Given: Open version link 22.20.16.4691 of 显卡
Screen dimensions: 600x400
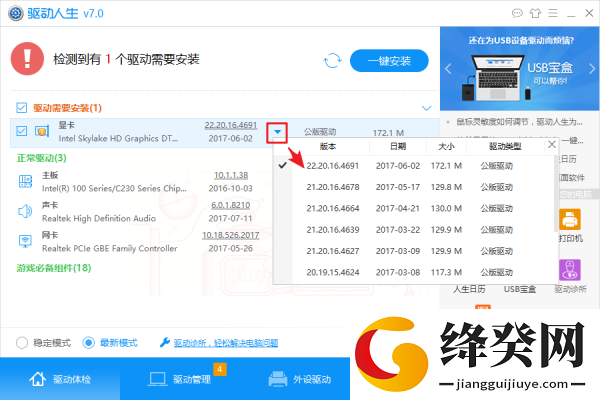Looking at the screenshot, I should [x=230, y=125].
